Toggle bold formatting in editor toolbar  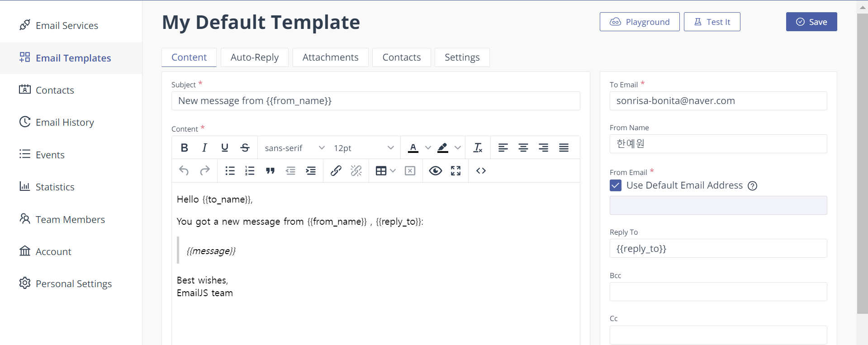click(184, 147)
